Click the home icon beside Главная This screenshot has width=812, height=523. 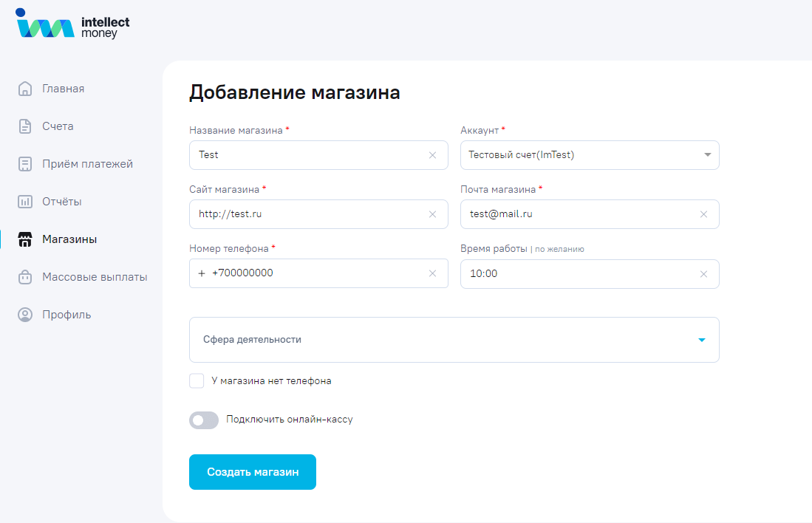[x=25, y=89]
